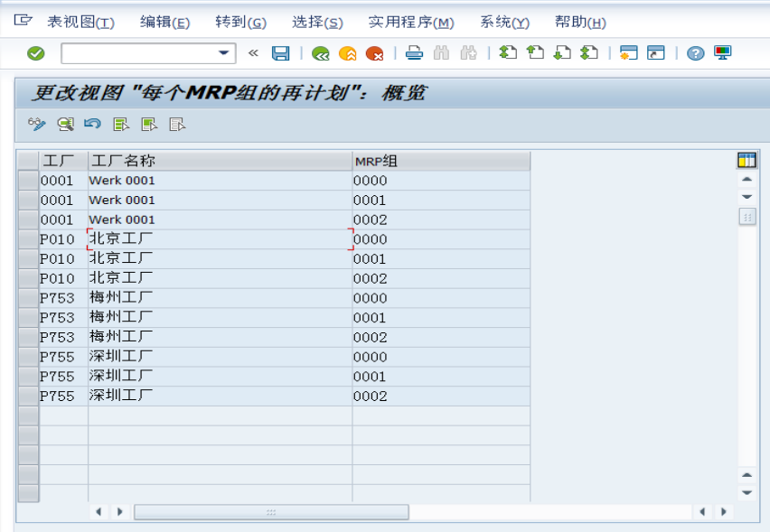The height and width of the screenshot is (532, 770).
Task: Click the 工厂 column header
Action: tap(63, 161)
